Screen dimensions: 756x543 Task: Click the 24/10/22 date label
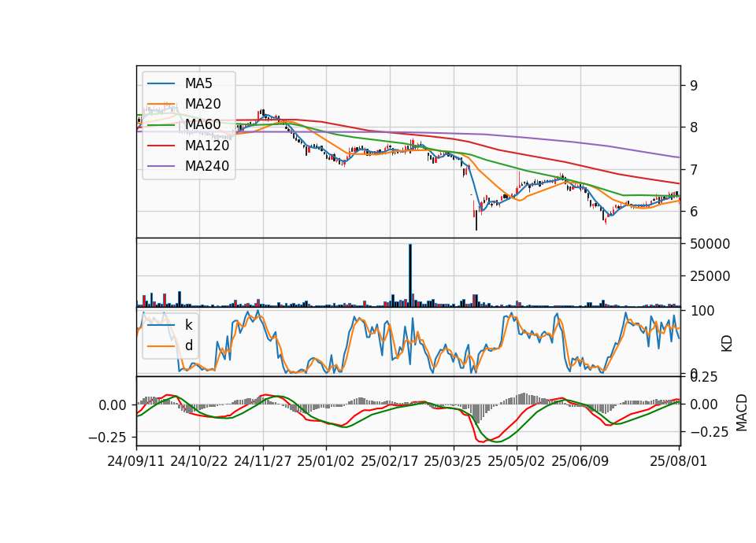pyautogui.click(x=199, y=461)
